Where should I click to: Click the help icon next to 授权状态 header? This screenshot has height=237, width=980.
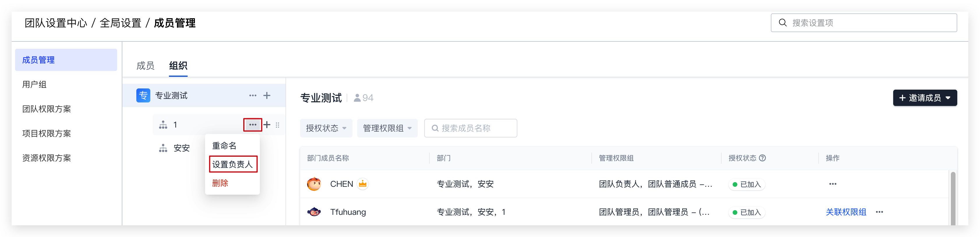tap(762, 158)
